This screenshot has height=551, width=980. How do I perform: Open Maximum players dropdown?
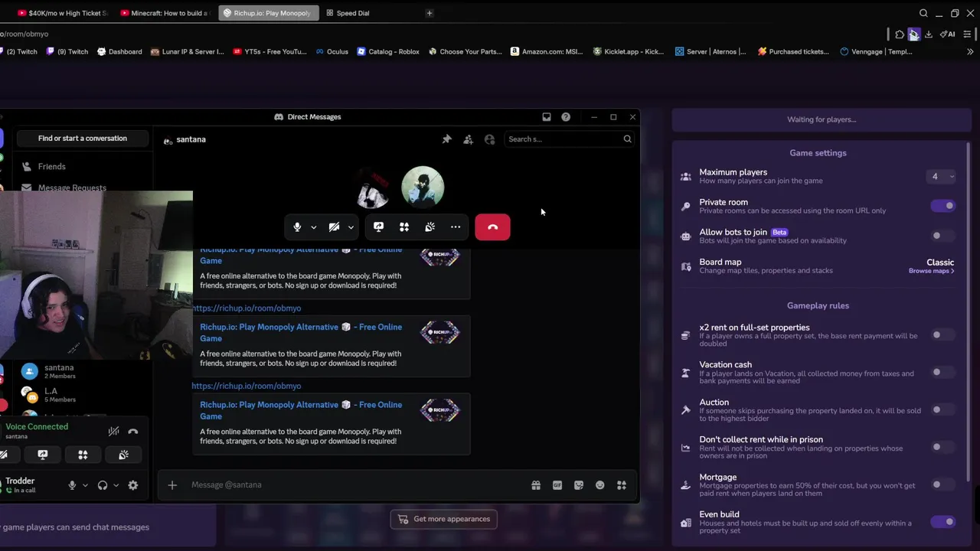tap(941, 177)
